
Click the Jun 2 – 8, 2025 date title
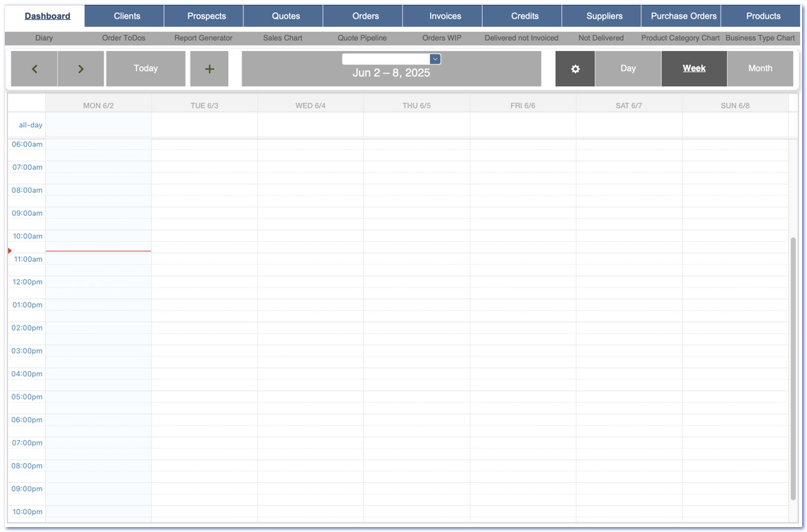pyautogui.click(x=391, y=73)
